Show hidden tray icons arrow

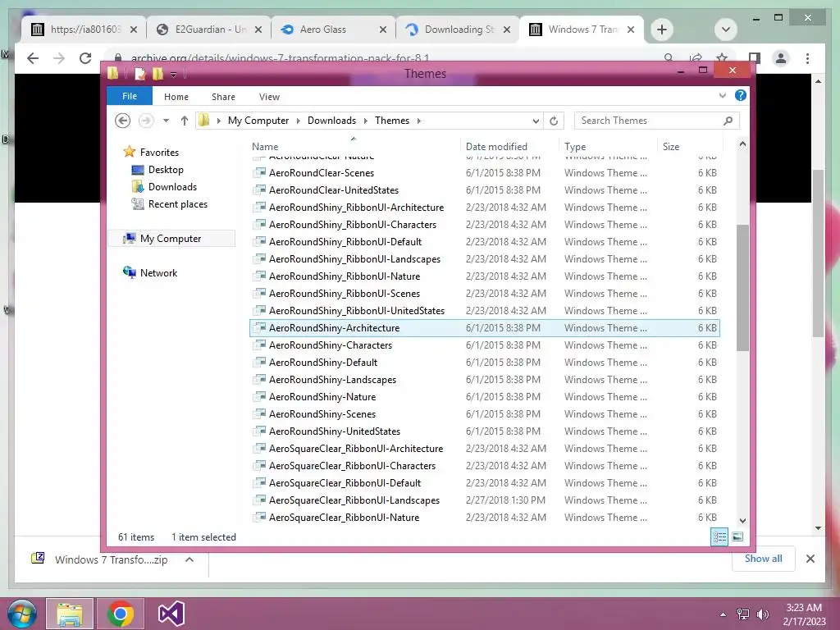point(723,614)
